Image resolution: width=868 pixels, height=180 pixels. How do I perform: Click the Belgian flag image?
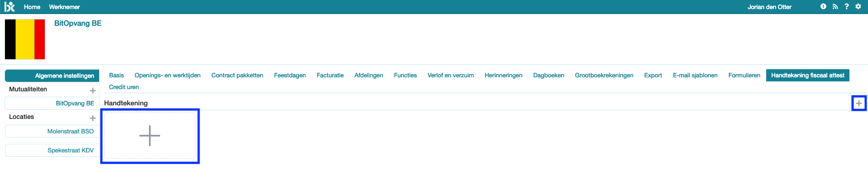[x=25, y=39]
